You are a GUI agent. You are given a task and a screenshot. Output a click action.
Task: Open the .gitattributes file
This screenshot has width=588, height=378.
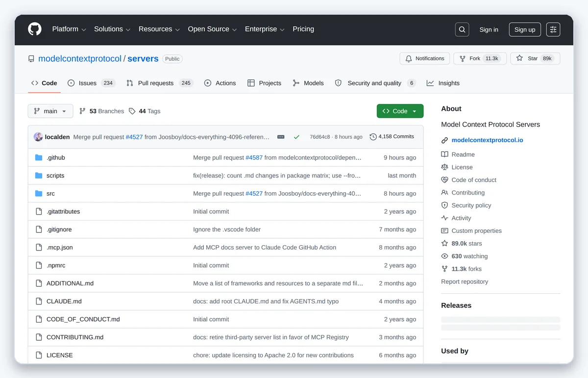coord(63,211)
